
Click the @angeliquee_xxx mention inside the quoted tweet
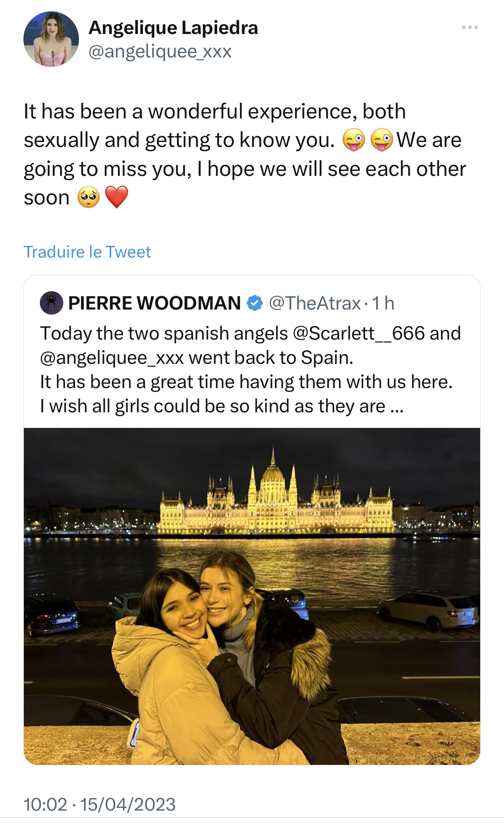click(x=112, y=358)
